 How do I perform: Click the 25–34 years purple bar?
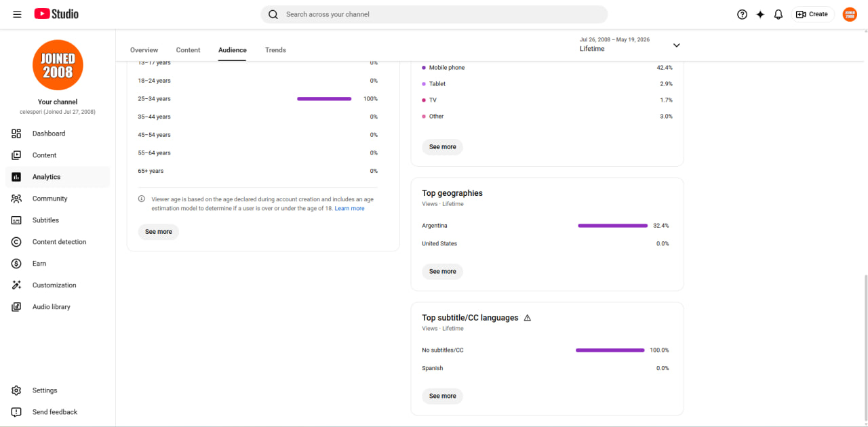coord(324,99)
